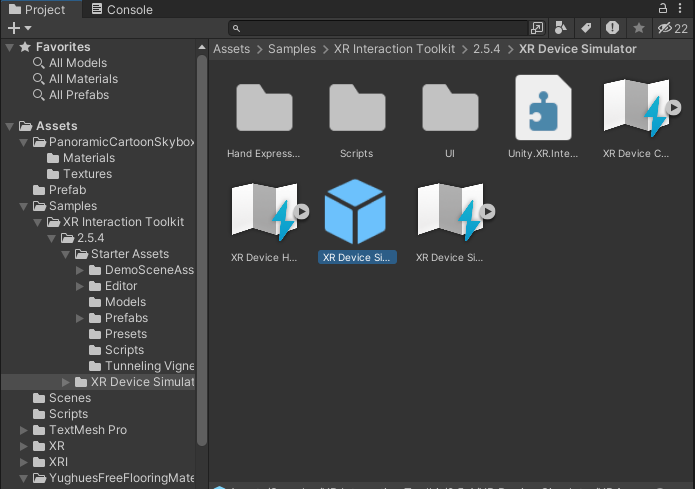Expand the Prefabs folder arrow under Starter Assets
695x489 pixels.
pos(80,318)
